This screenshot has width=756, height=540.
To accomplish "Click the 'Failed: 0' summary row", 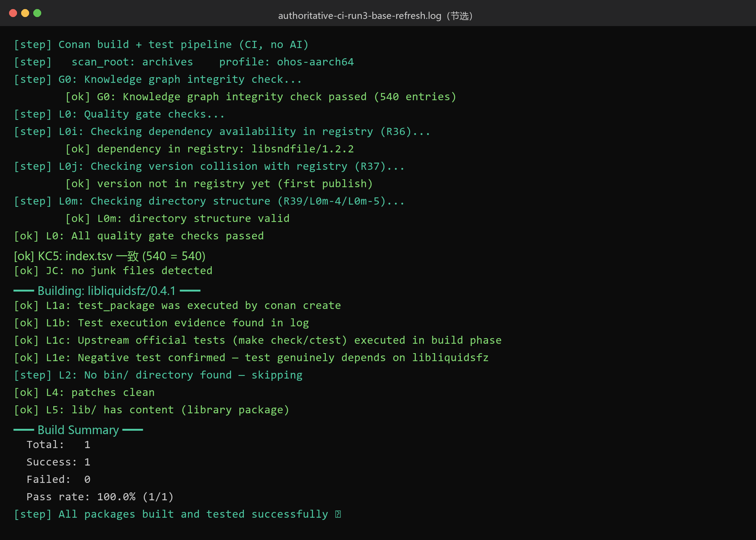I will (59, 479).
